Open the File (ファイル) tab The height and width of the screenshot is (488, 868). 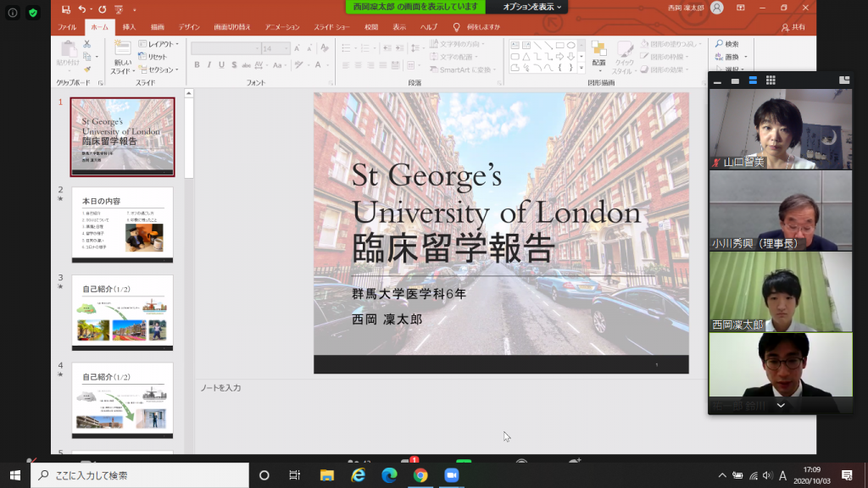point(67,27)
